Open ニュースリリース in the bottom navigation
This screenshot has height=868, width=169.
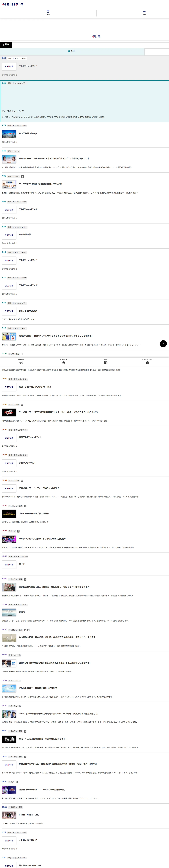(x=148, y=362)
